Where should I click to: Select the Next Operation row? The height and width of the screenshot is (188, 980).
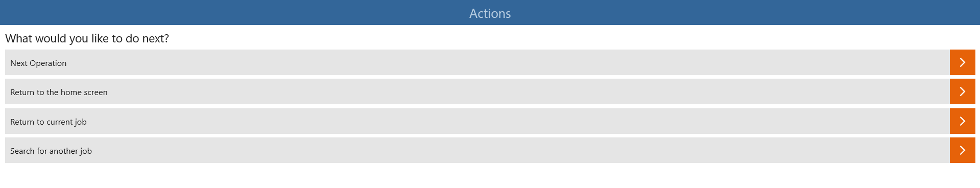coord(490,62)
